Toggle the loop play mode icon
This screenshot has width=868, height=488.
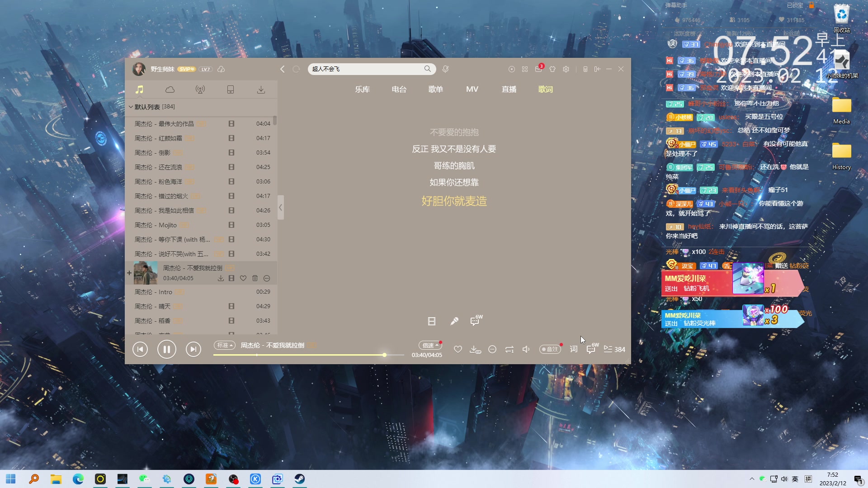[509, 349]
